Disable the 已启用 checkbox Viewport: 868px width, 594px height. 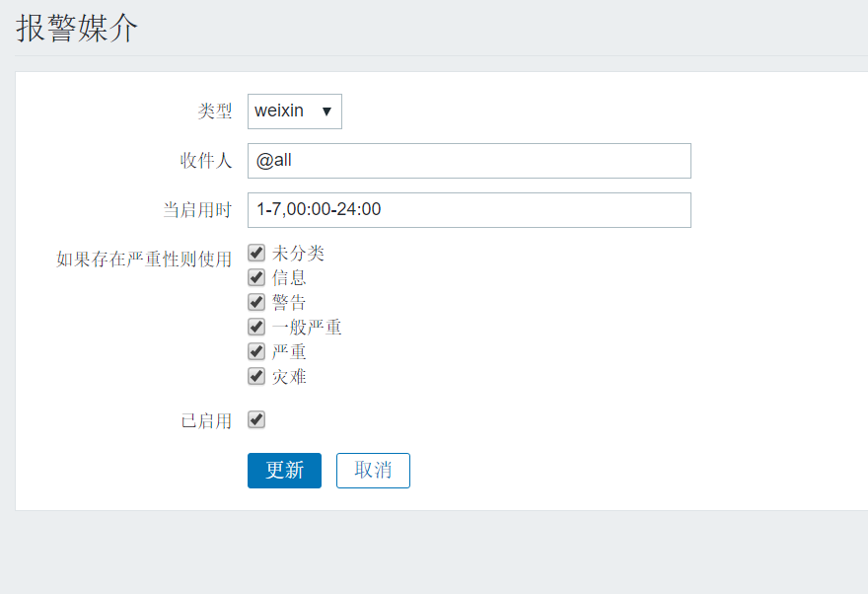click(256, 419)
